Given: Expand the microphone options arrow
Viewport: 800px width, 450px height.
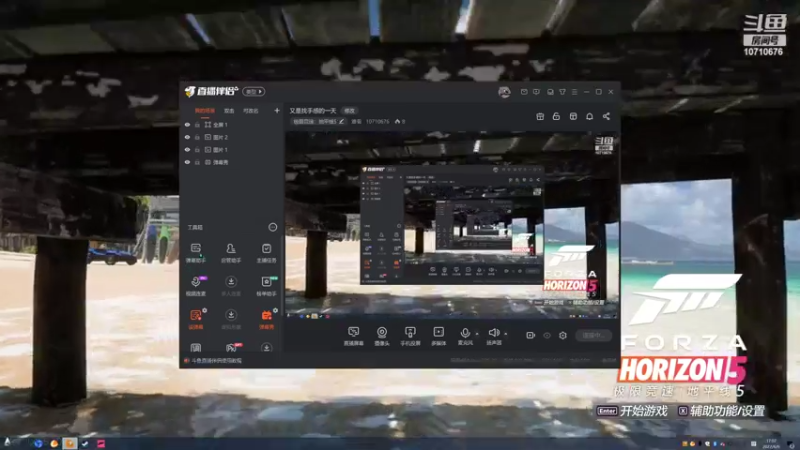Looking at the screenshot, I should [x=477, y=334].
